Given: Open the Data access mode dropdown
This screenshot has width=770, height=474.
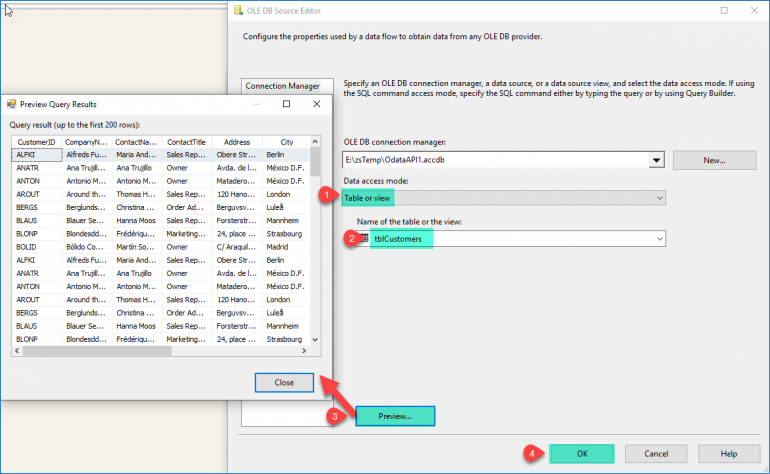Looking at the screenshot, I should (658, 198).
